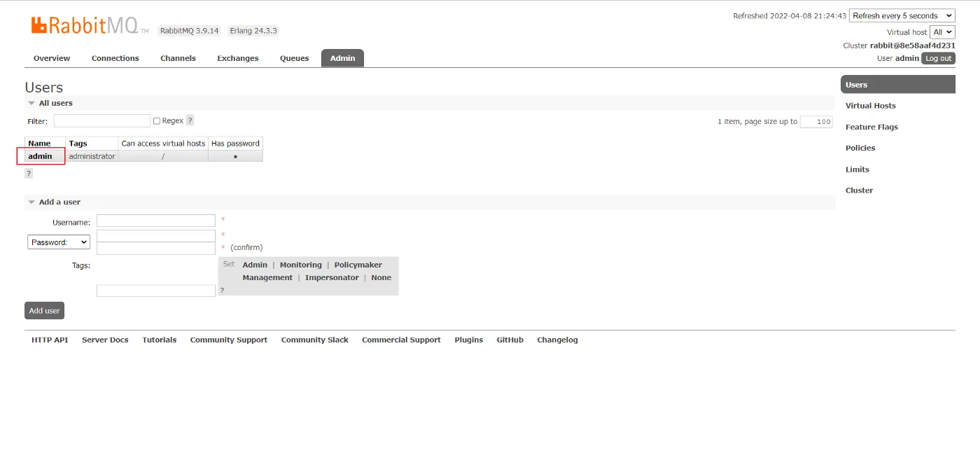Open the help icon below users table
This screenshot has height=451, width=980.
29,173
